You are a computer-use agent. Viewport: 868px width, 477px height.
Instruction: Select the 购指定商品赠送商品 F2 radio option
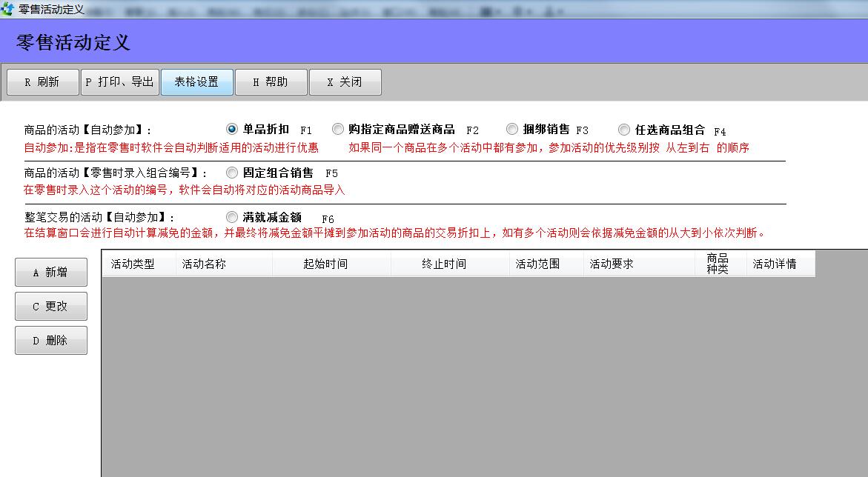(338, 129)
